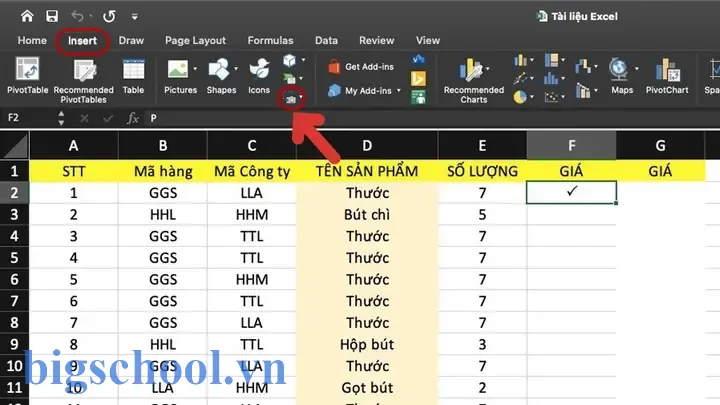Click the Select All corner triangle
Screen dimensions: 720x405
14,146
